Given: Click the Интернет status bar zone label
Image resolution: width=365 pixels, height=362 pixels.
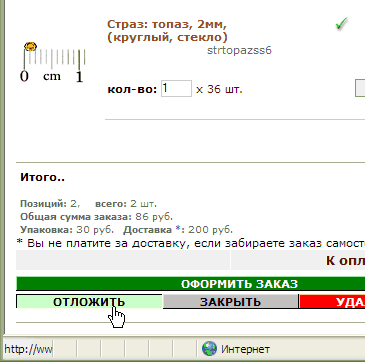Looking at the screenshot, I should coord(245,349).
